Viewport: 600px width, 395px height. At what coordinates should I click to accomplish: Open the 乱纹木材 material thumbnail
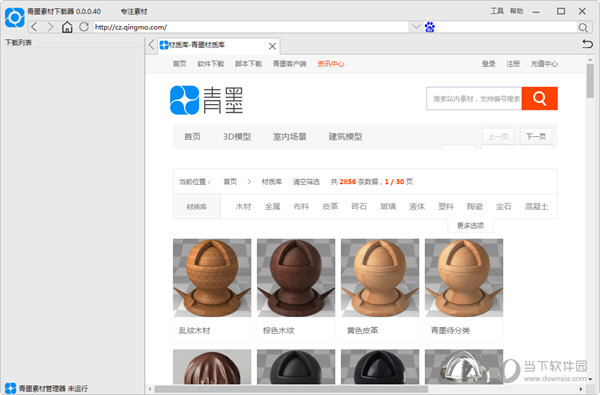pyautogui.click(x=212, y=278)
